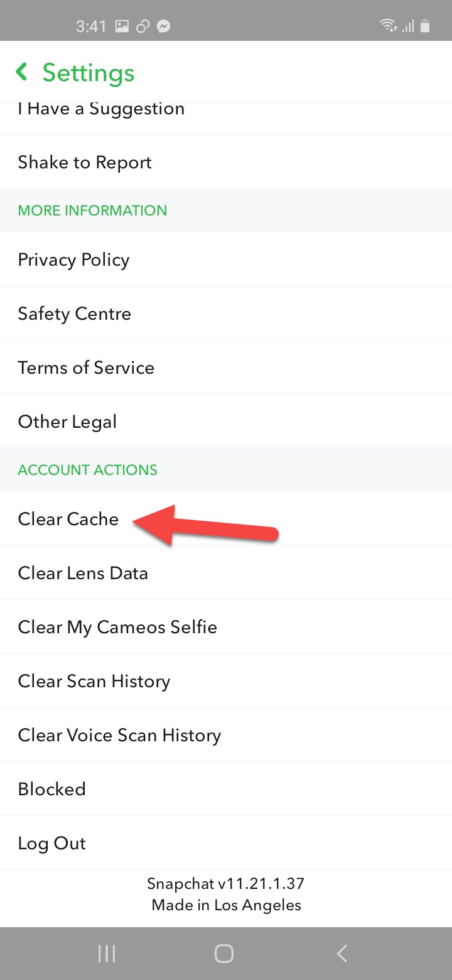View the Terms of Service
Viewport: 452px width, 980px height.
click(x=86, y=367)
